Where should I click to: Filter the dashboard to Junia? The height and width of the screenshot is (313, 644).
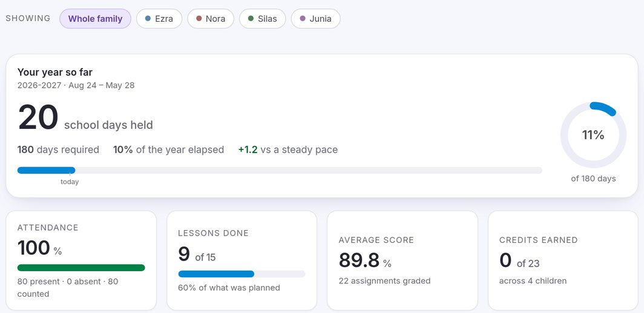pyautogui.click(x=315, y=19)
